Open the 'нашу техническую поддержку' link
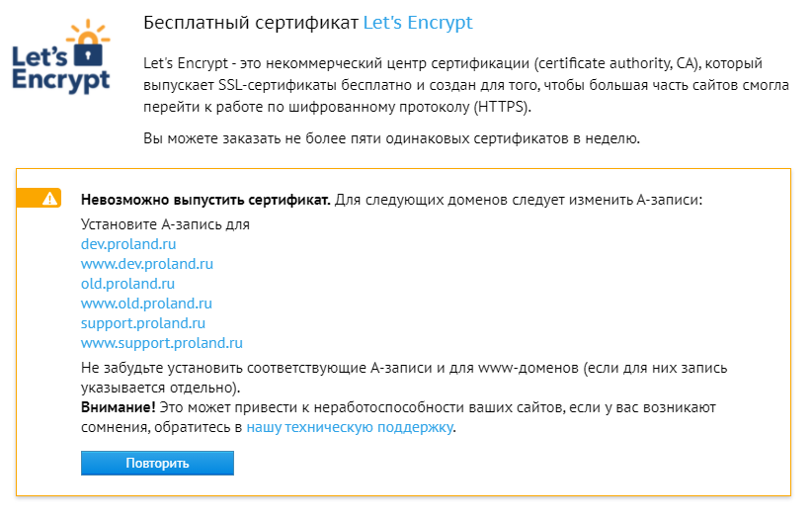 coord(349,427)
